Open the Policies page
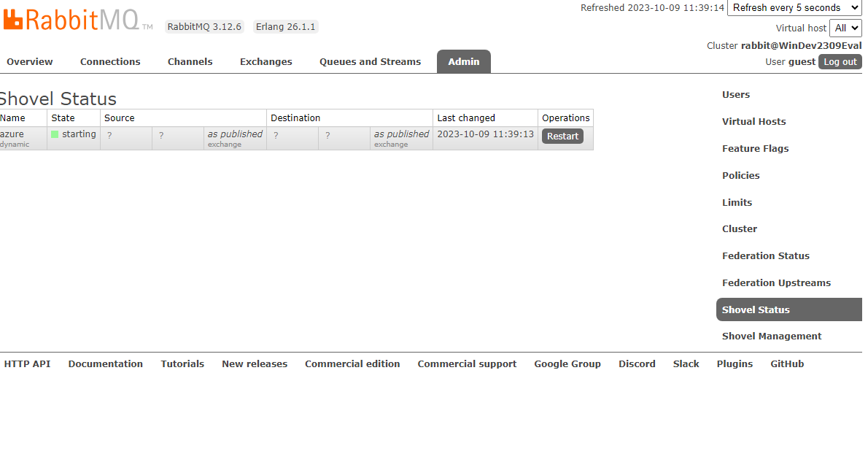The height and width of the screenshot is (454, 868). click(740, 175)
